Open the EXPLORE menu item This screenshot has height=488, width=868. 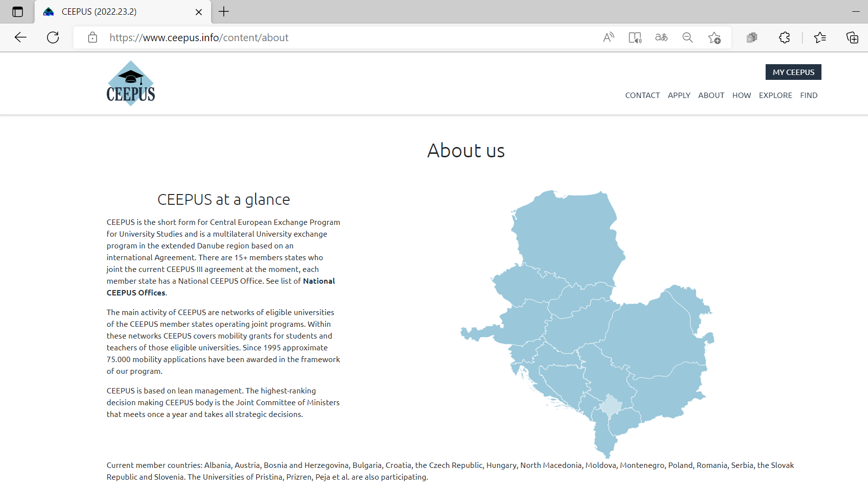pos(775,96)
